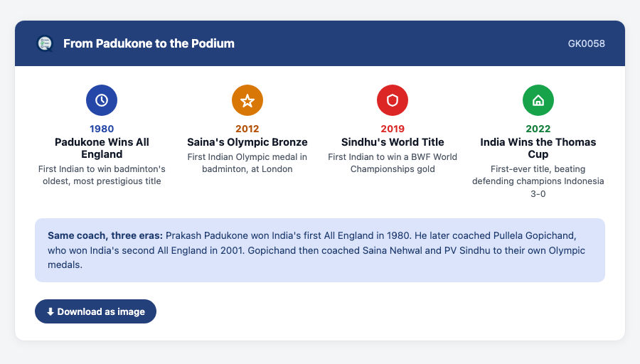This screenshot has width=640, height=364.
Task: Select the 2012 year label
Action: click(x=247, y=129)
